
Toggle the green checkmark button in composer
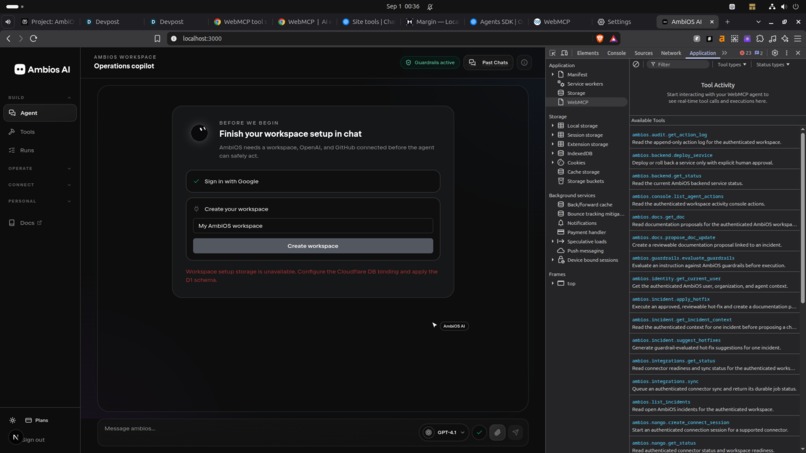pos(479,432)
